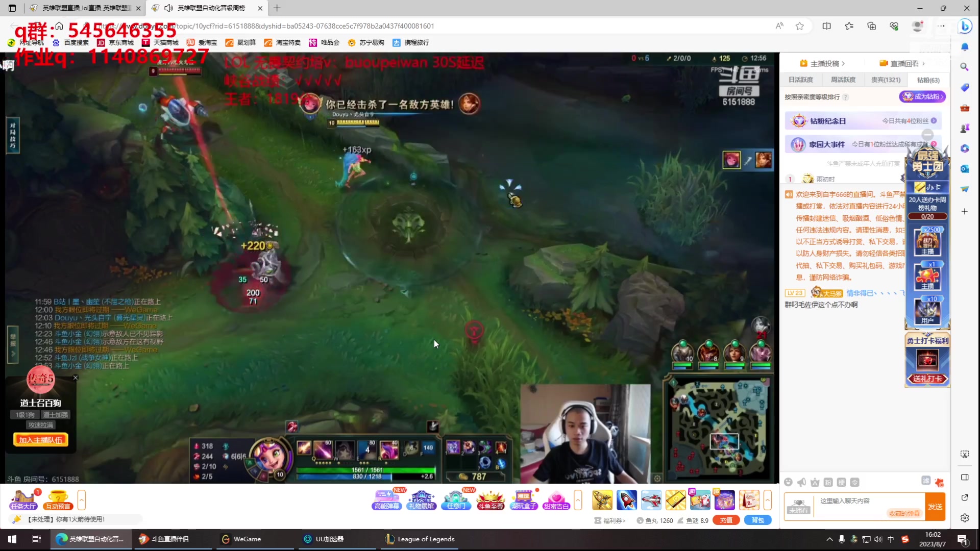Image resolution: width=980 pixels, height=551 pixels.
Task: Switch to 日活跃度 tab
Action: (x=800, y=80)
